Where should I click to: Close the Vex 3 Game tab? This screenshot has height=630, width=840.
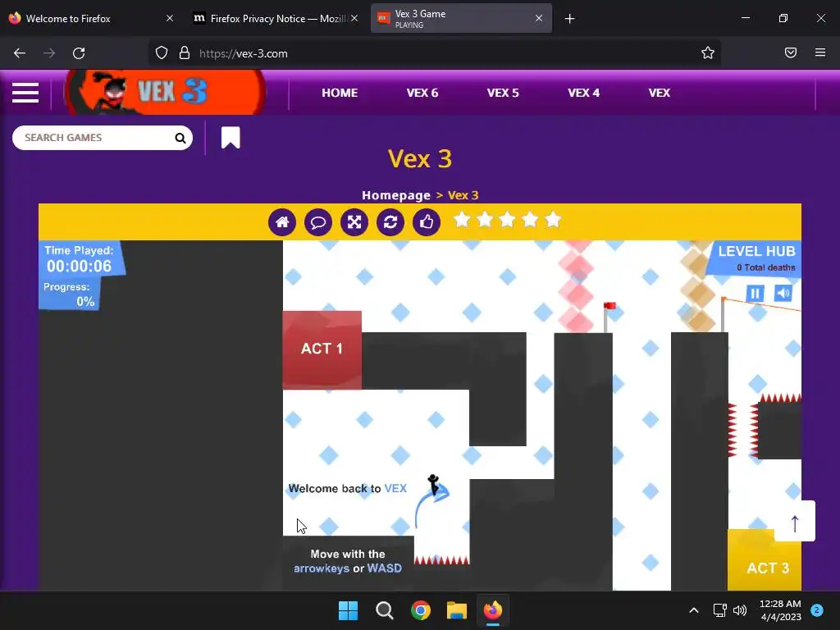pyautogui.click(x=539, y=18)
